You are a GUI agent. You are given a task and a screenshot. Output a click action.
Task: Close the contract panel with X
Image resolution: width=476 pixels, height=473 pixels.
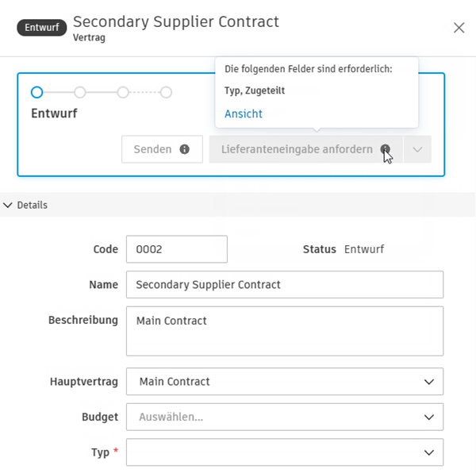coord(459,28)
